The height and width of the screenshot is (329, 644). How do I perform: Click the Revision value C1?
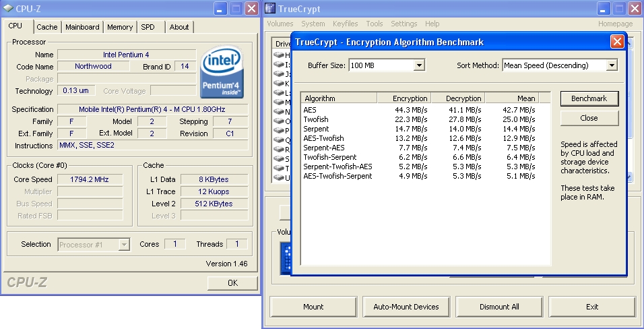coord(230,133)
